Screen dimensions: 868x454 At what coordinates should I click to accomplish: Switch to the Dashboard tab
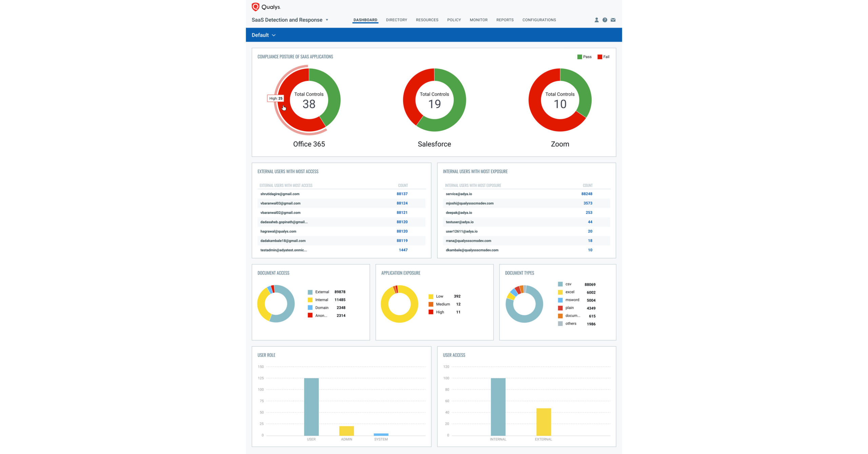tap(365, 20)
